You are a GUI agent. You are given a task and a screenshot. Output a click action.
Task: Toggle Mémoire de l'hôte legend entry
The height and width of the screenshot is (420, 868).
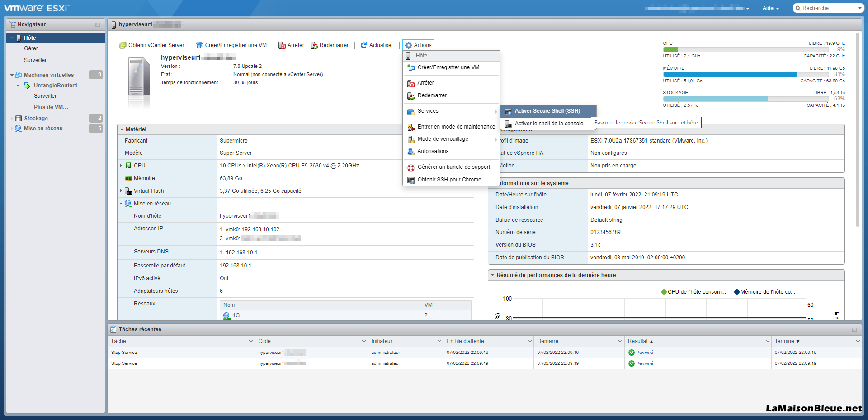[764, 292]
